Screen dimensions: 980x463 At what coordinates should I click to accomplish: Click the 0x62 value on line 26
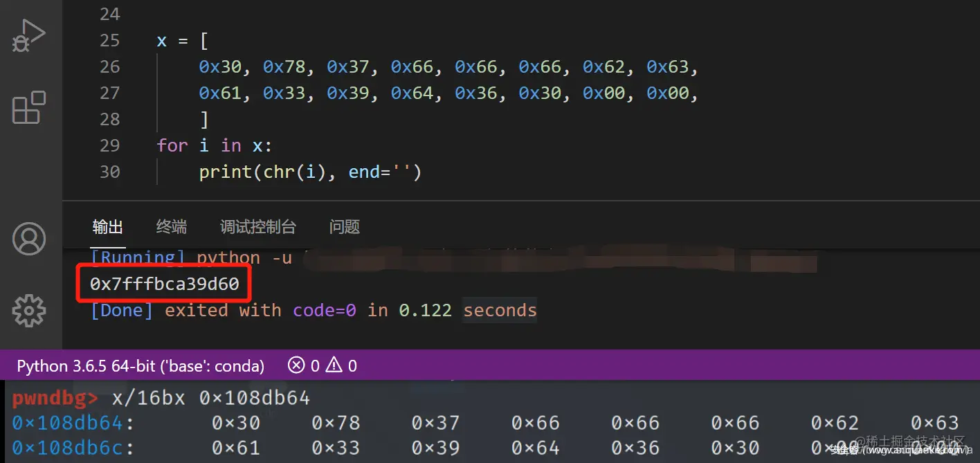click(x=603, y=67)
